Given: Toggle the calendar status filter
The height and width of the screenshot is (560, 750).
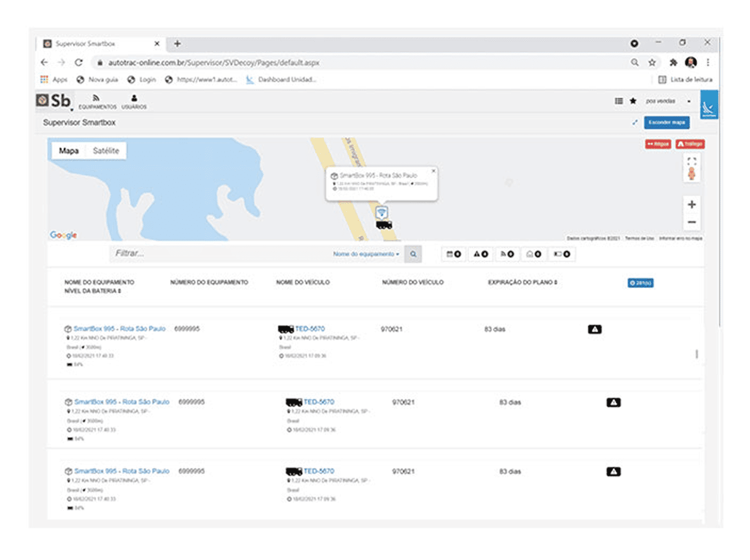Looking at the screenshot, I should coord(453,254).
